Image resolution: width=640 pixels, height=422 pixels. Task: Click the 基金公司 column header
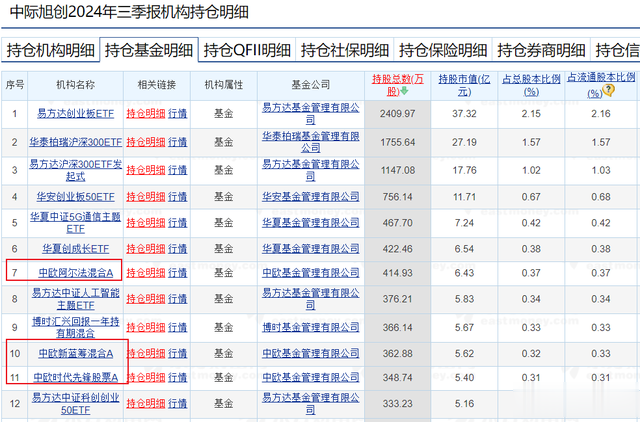coord(311,85)
